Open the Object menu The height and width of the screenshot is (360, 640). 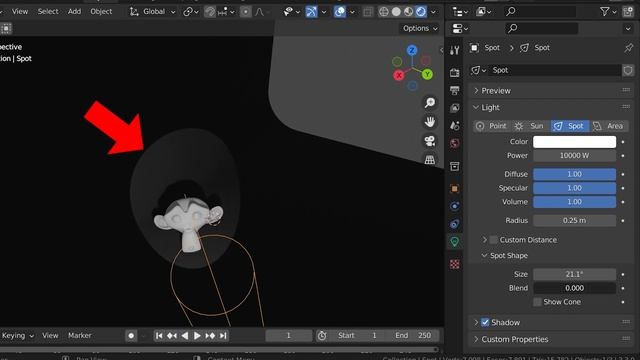click(x=101, y=11)
